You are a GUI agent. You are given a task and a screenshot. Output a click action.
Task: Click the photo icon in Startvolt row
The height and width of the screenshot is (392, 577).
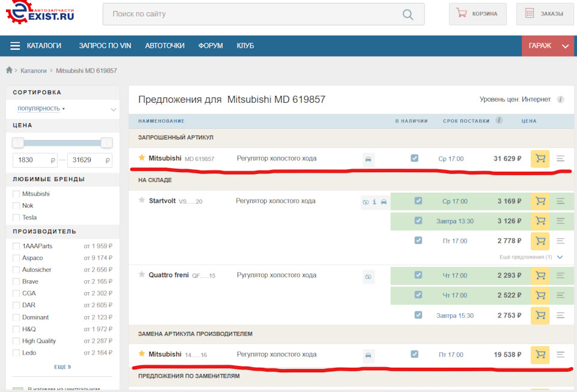pyautogui.click(x=365, y=201)
